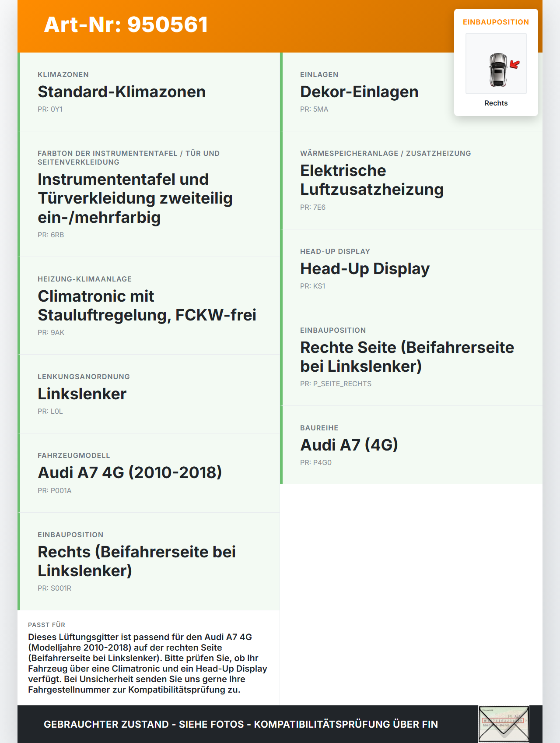Click the PR: 7E6 code text
The image size is (560, 743).
point(313,208)
